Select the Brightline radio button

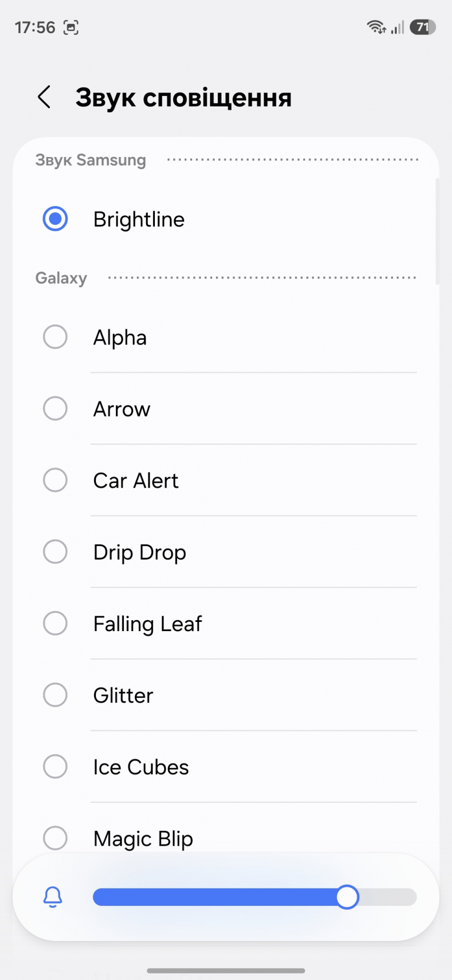coord(55,219)
